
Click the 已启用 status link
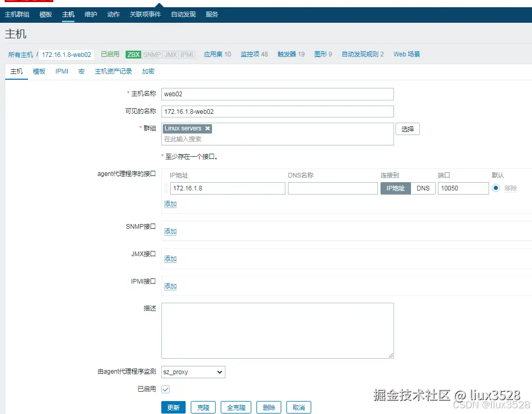[110, 54]
